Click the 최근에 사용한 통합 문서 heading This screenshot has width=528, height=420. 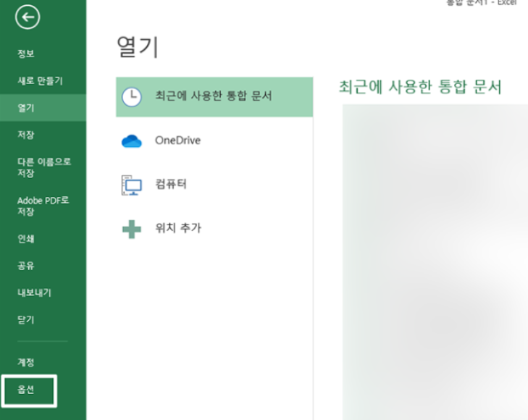[420, 87]
